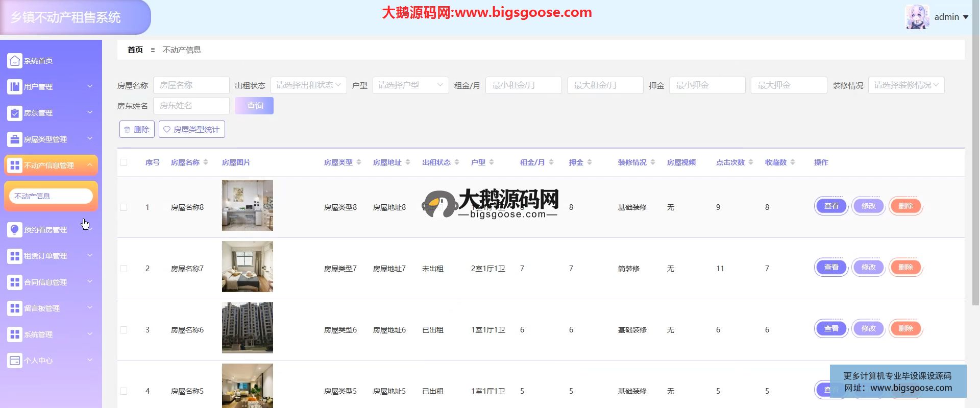
Task: Click 房屋类型统计 statistics button
Action: [x=191, y=130]
